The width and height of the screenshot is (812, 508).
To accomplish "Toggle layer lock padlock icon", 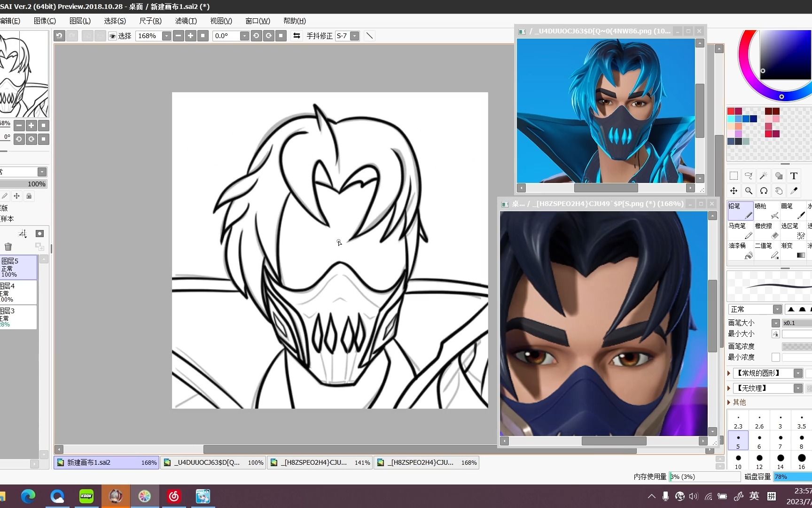I will click(x=29, y=196).
